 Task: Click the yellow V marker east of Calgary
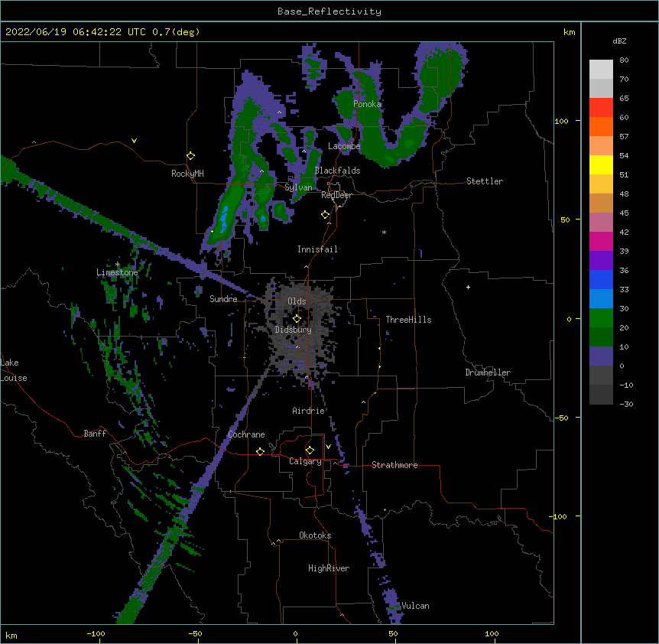click(328, 447)
